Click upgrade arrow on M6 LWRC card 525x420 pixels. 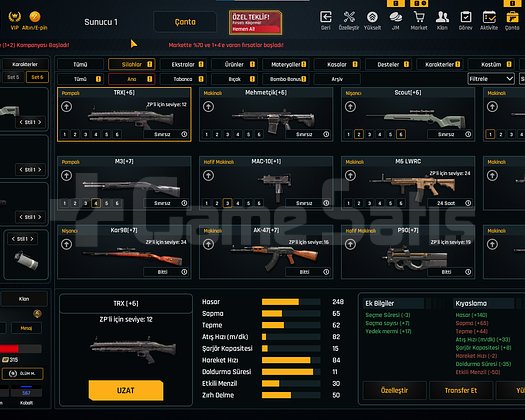pos(350,176)
